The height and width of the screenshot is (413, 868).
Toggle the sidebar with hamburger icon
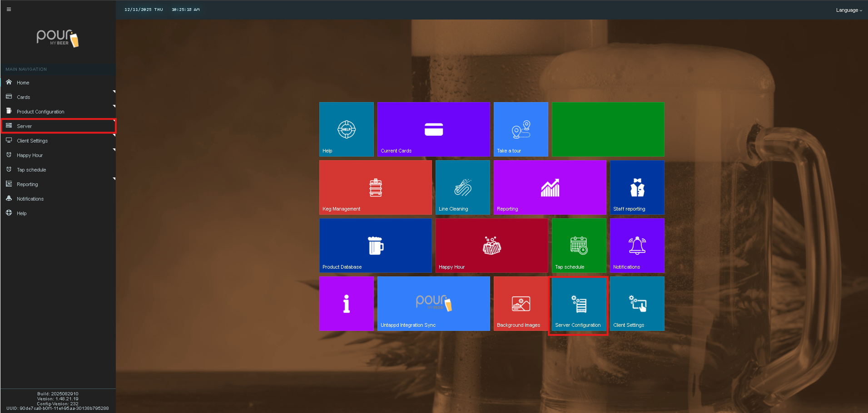click(9, 10)
